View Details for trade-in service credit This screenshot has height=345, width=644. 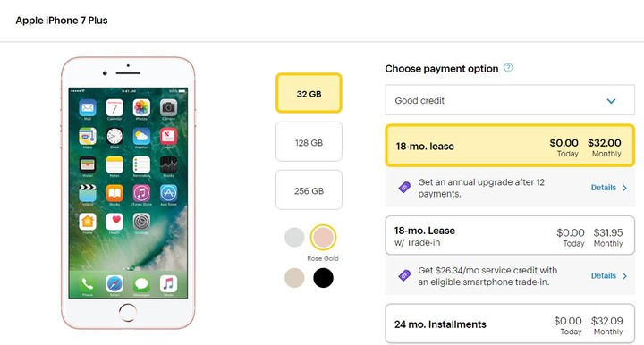(604, 275)
